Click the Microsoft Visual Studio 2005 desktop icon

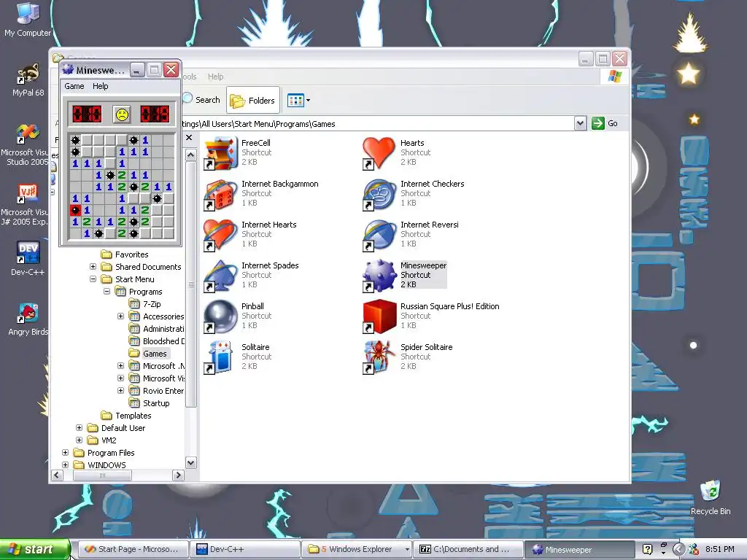point(26,144)
